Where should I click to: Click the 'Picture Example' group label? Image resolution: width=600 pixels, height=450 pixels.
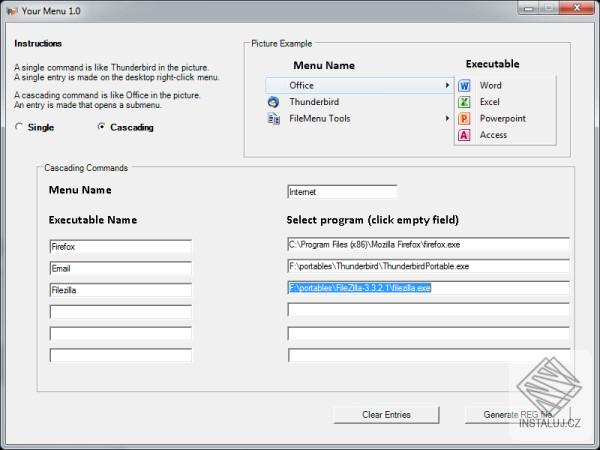click(281, 44)
